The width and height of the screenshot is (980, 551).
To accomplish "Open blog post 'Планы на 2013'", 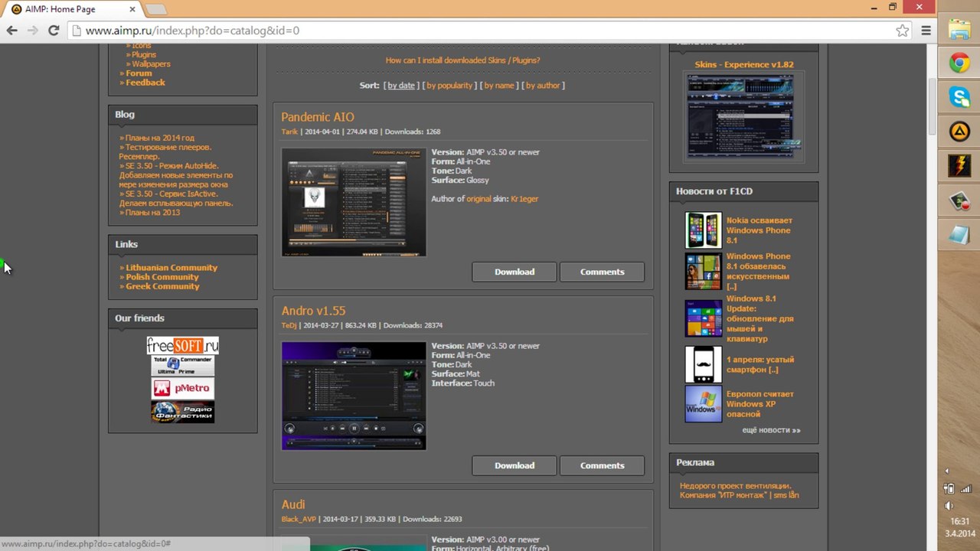I will coord(153,213).
